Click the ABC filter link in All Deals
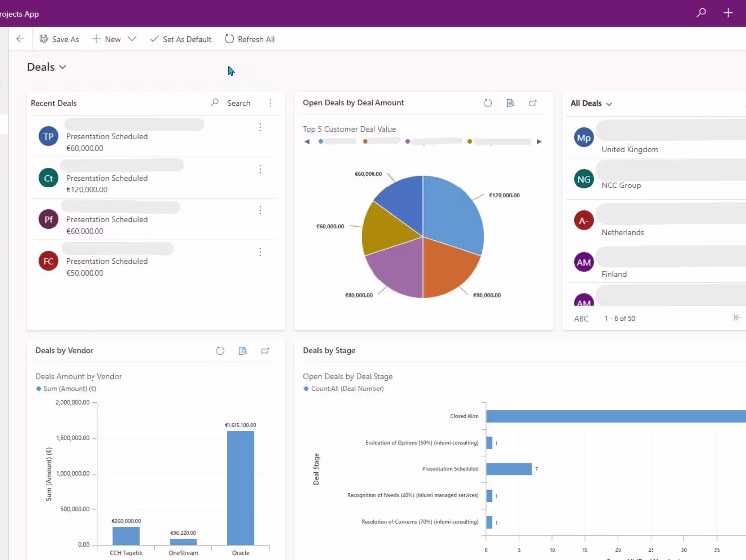746x560 pixels. click(581, 319)
